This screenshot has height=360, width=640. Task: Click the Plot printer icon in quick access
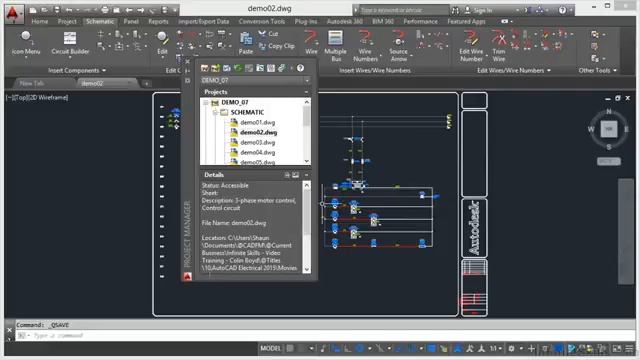coord(105,9)
